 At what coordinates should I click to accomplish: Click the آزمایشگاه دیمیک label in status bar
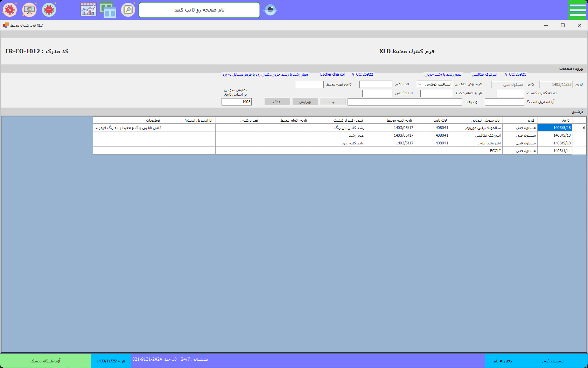coord(45,361)
